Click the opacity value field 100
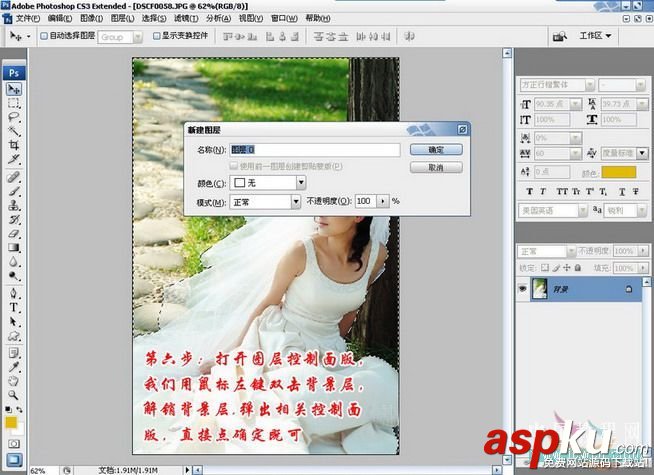 [366, 201]
